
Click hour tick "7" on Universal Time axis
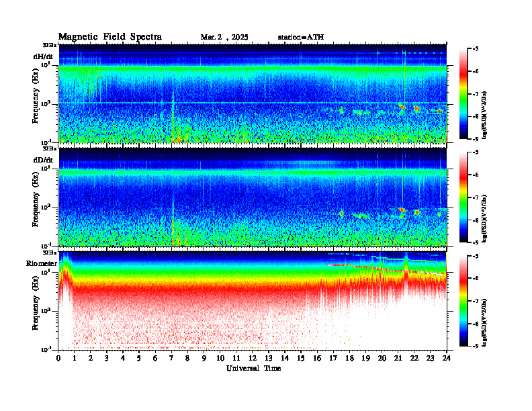pos(172,358)
